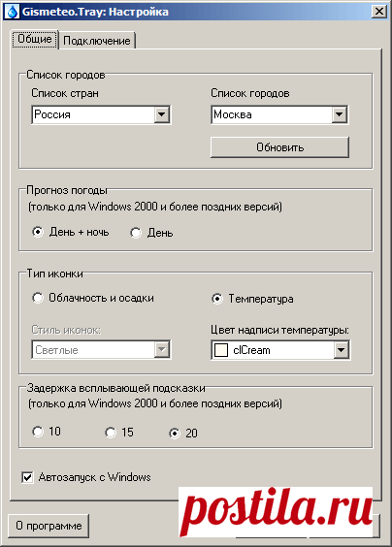
Task: Click the Gismeteo water drop title icon
Action: [x=13, y=12]
